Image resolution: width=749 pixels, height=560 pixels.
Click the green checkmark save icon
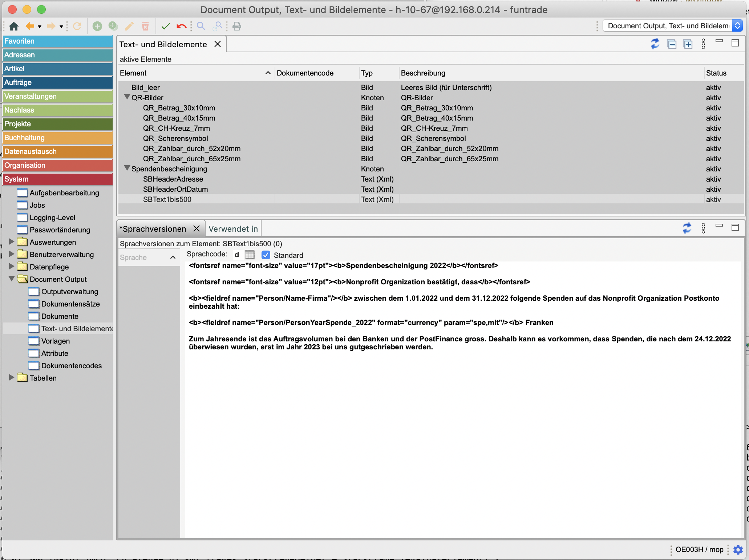166,26
